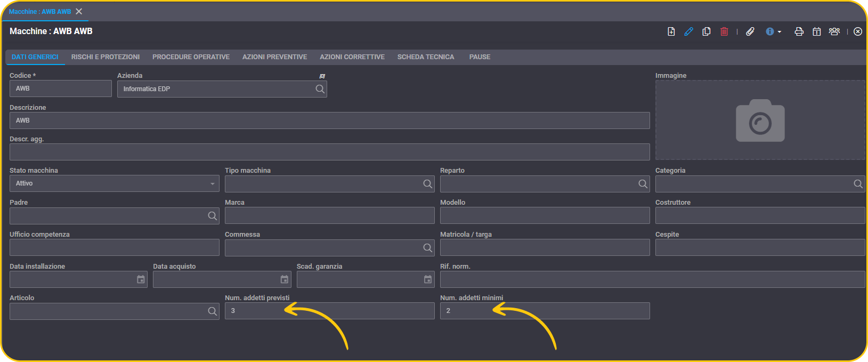
Task: Click the new record document icon
Action: [x=671, y=31]
